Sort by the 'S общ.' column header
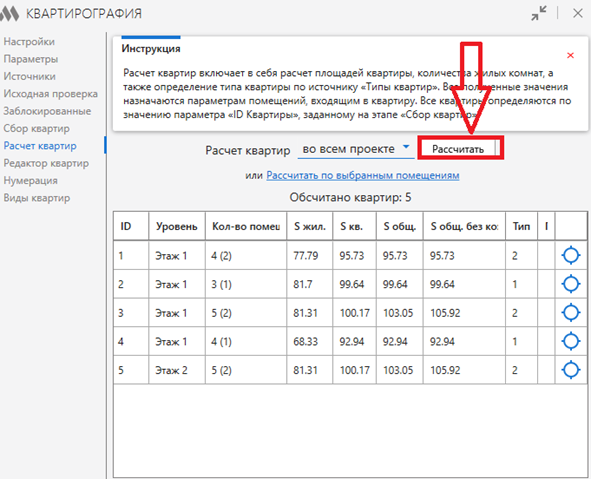The width and height of the screenshot is (591, 479). click(400, 226)
